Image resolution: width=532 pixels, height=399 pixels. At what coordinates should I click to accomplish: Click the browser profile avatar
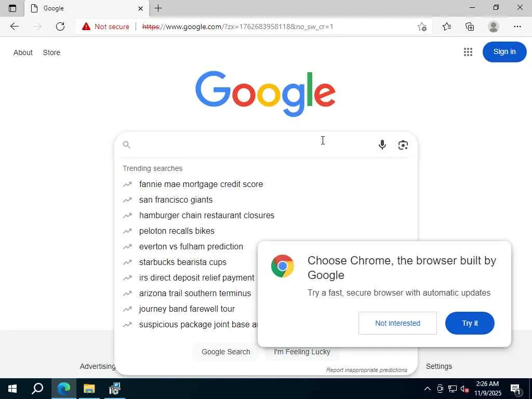pyautogui.click(x=494, y=26)
